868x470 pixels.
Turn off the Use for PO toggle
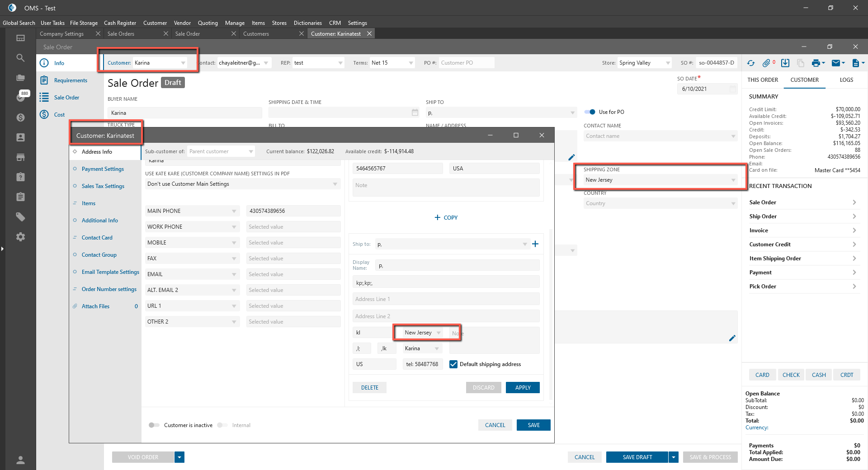[x=590, y=112]
